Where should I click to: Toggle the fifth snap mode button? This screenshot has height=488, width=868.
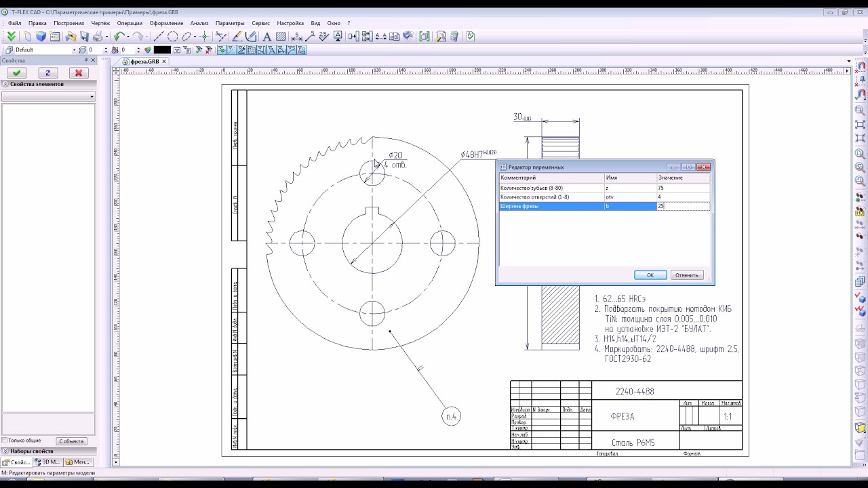[261, 49]
